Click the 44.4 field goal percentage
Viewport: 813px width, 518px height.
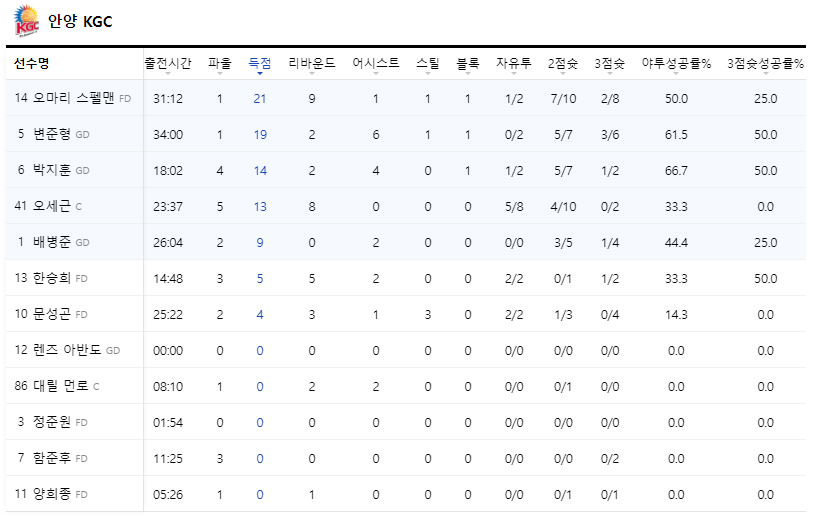click(x=676, y=243)
